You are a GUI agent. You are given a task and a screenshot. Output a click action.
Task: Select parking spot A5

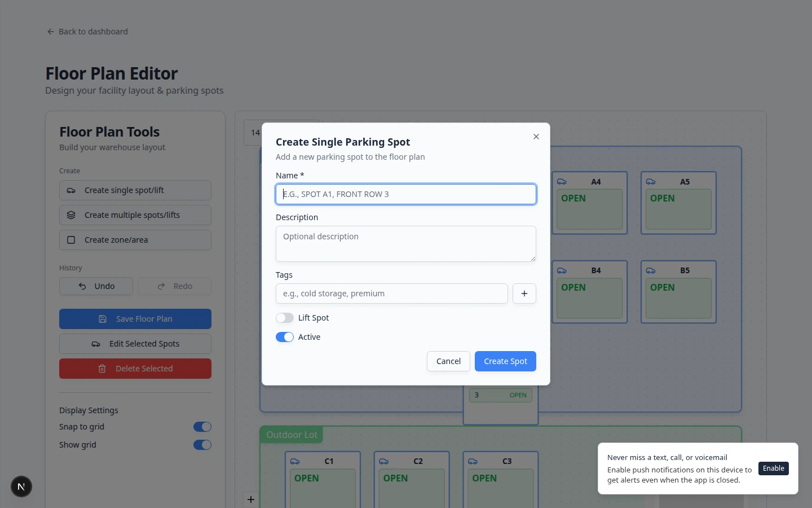click(x=678, y=203)
